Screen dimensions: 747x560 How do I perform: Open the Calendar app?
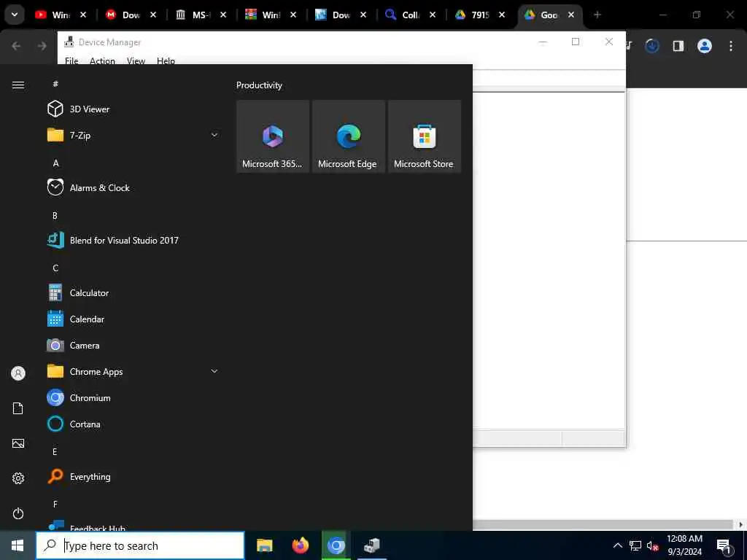(133, 319)
